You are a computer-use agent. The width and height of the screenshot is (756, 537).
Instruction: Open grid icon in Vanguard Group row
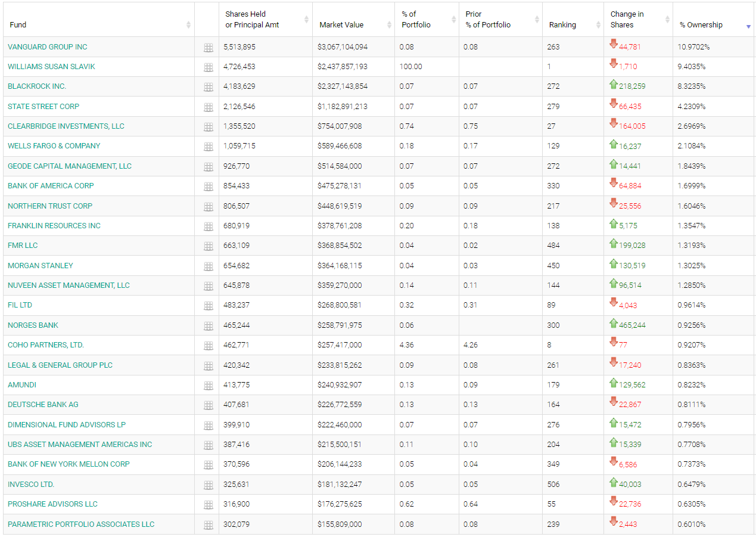coord(208,48)
